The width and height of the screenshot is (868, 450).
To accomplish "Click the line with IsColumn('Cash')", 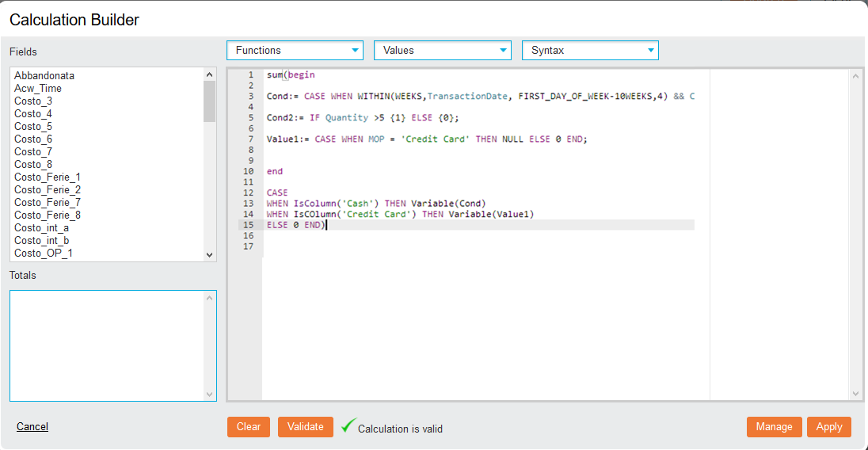I will (376, 204).
